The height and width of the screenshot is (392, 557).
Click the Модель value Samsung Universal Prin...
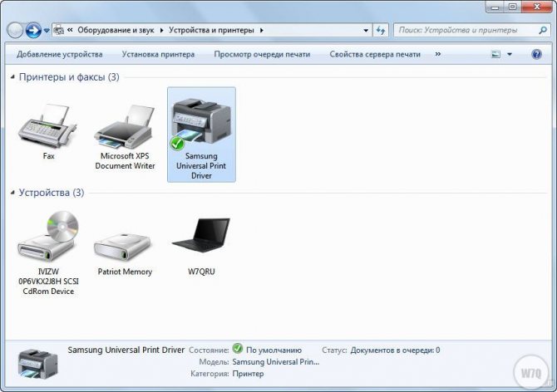276,362
